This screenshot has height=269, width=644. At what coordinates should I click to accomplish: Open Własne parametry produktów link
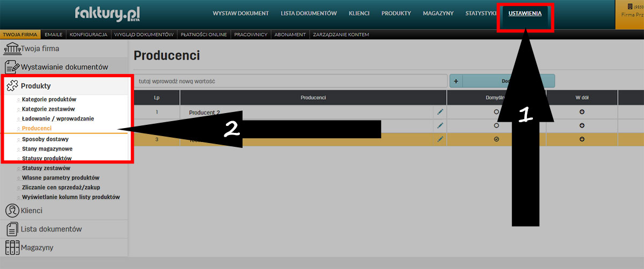click(61, 177)
